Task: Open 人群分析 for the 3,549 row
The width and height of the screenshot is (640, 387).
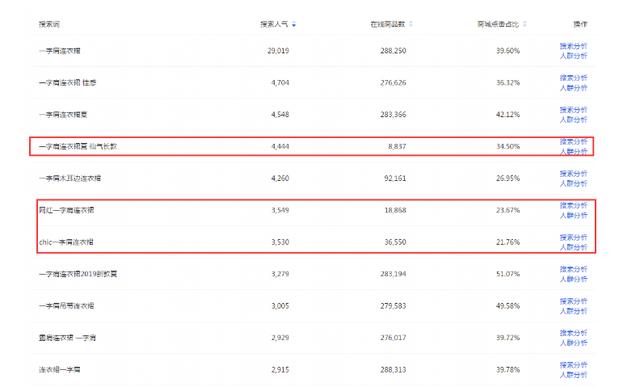Action: [573, 215]
